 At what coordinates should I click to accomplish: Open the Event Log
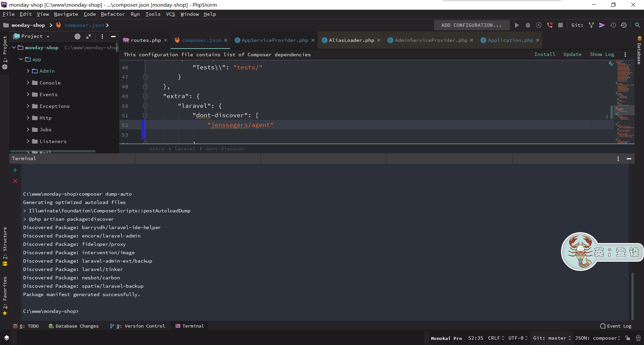click(616, 326)
